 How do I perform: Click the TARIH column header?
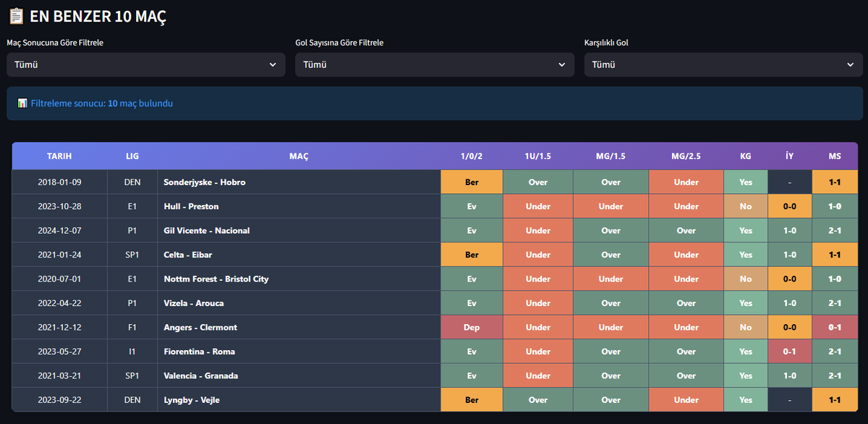(59, 156)
